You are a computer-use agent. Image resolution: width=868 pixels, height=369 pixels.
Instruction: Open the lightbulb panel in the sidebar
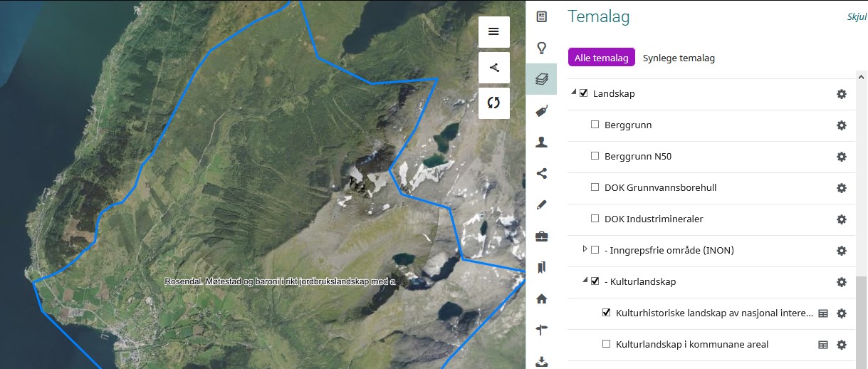541,48
